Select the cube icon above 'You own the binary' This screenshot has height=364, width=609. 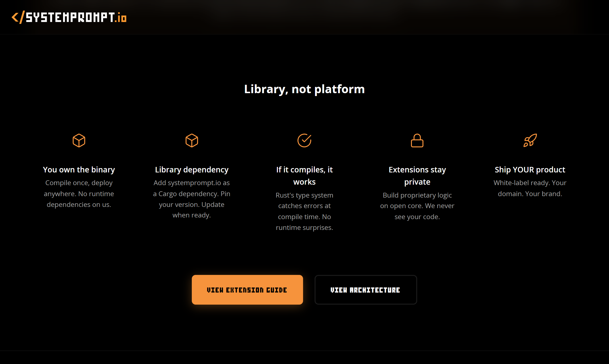pos(79,140)
